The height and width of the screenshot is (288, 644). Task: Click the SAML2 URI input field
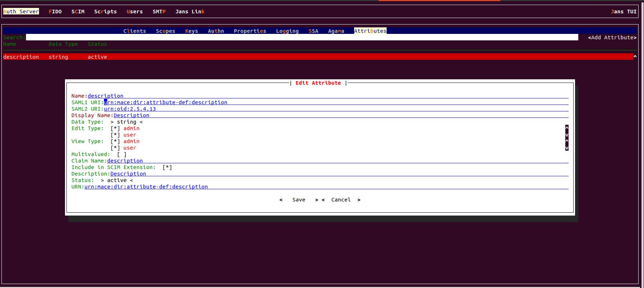(x=336, y=109)
